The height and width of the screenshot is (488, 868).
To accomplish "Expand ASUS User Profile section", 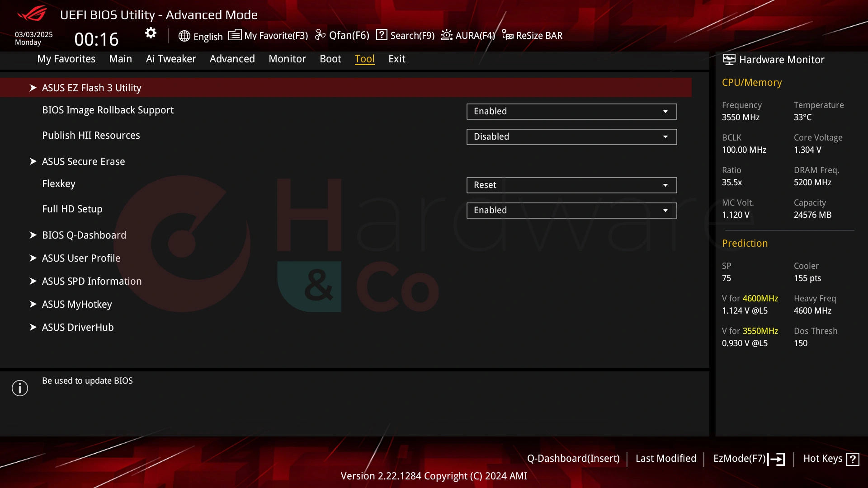I will (81, 258).
